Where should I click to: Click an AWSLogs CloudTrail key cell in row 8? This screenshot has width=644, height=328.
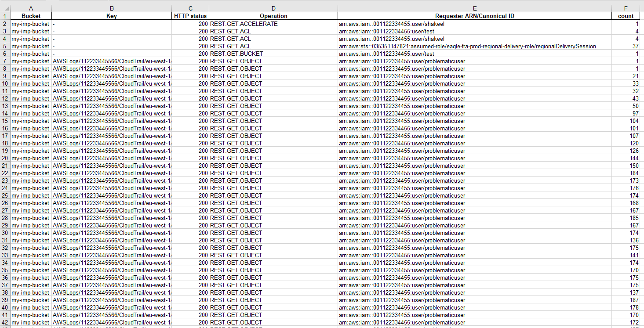112,68
